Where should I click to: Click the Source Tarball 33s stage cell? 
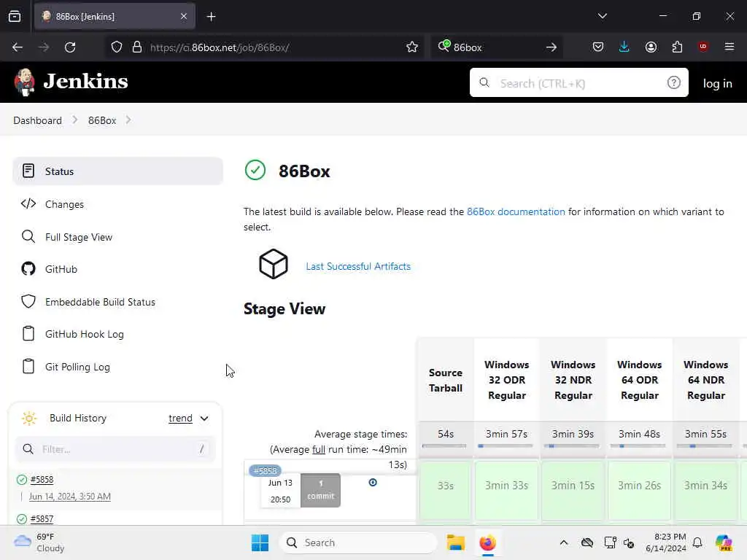tap(446, 490)
